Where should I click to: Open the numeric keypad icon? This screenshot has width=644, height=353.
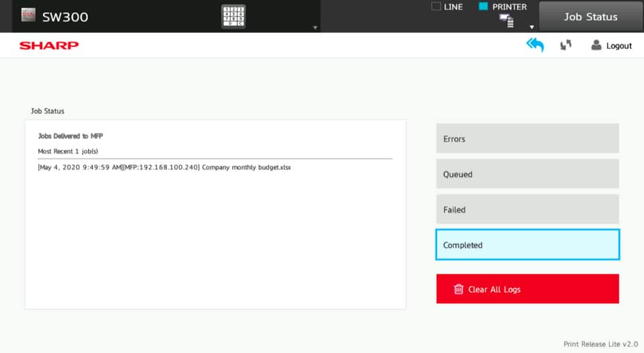tap(233, 16)
